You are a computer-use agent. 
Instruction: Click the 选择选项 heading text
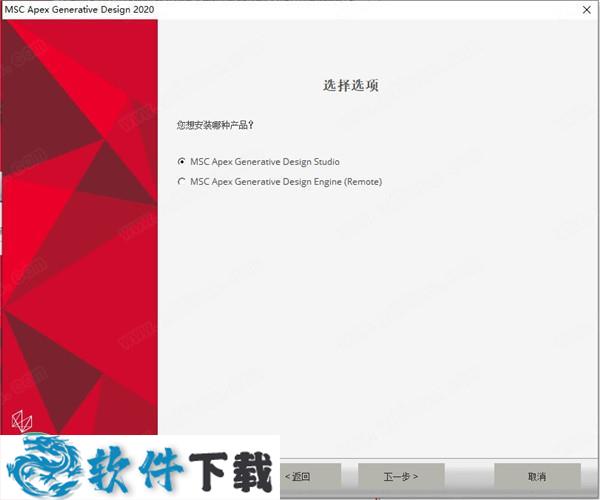351,85
